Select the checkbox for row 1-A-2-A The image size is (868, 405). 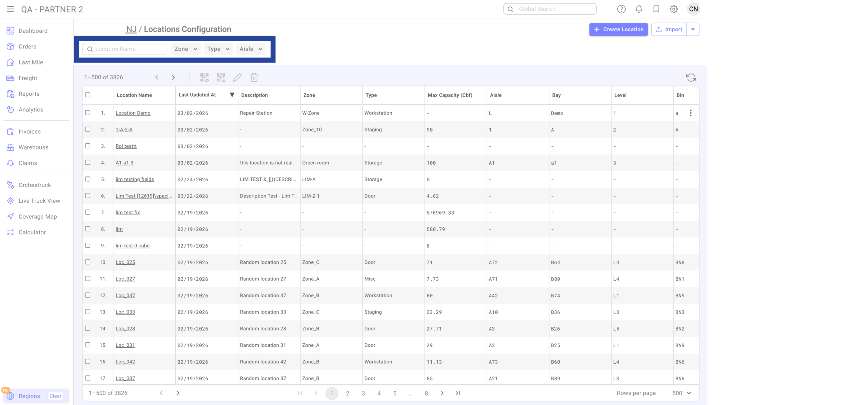pyautogui.click(x=88, y=129)
